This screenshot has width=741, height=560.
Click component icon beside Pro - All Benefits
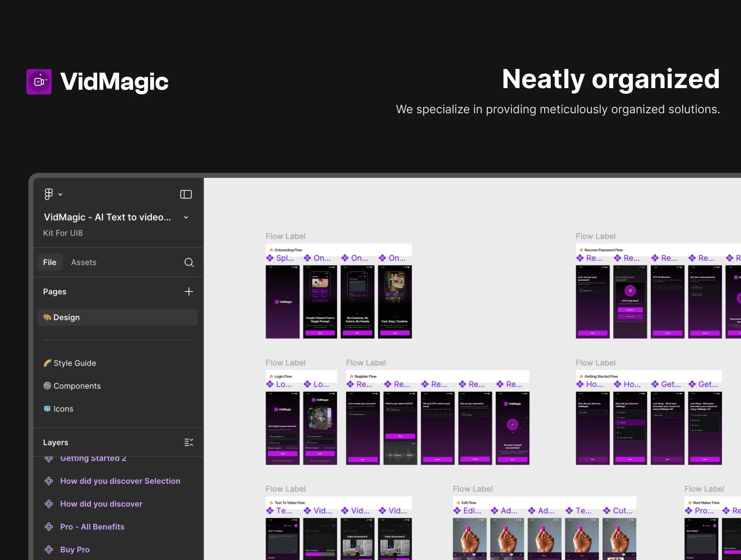tap(49, 527)
